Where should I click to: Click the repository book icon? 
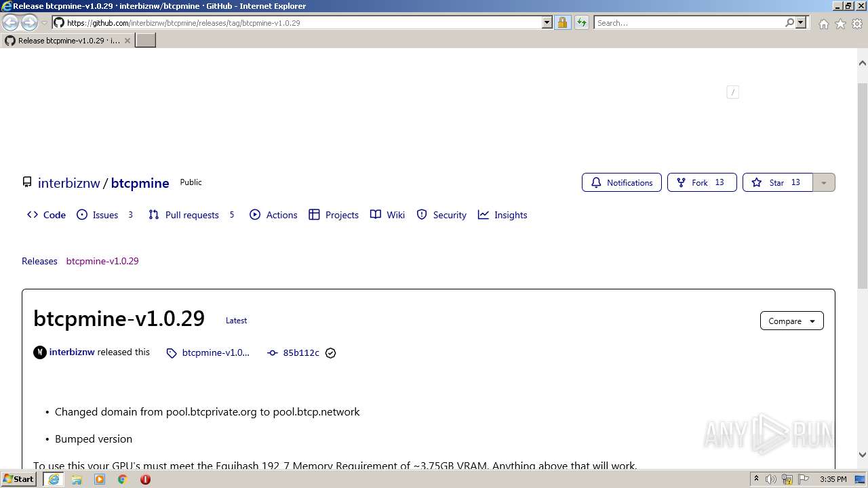[x=27, y=182]
